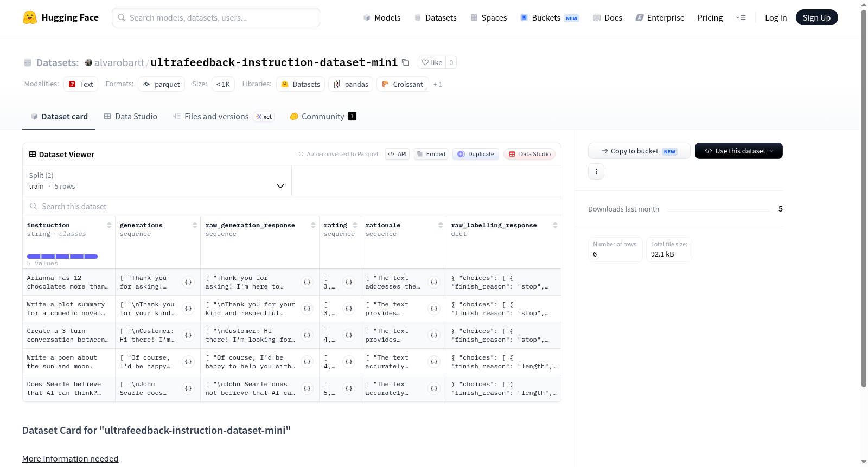Expand JSON for the plot summary row generations
This screenshot has width=868, height=467.
pos(188,309)
